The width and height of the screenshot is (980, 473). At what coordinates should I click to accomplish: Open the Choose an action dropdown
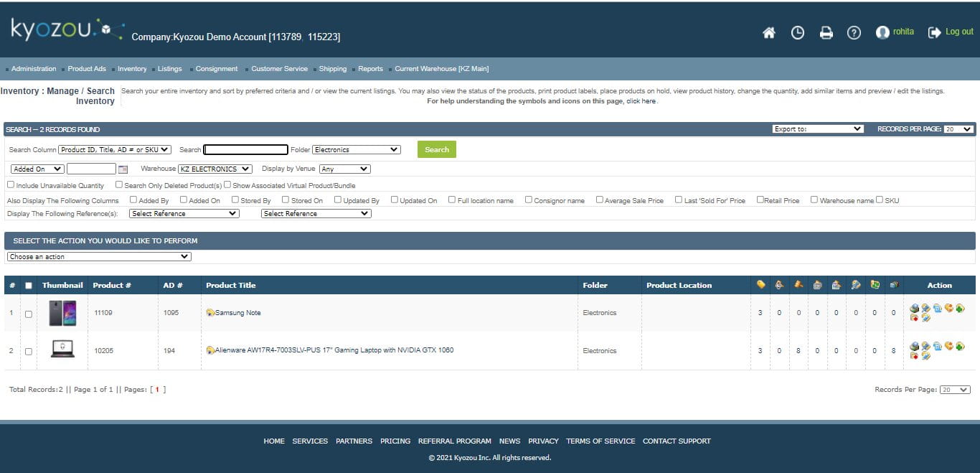99,256
